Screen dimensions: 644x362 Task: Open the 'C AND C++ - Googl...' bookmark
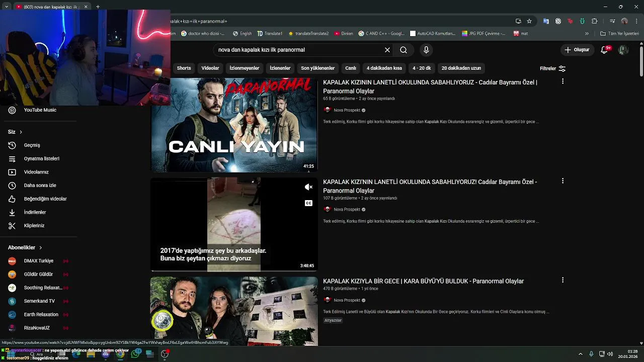[x=382, y=34]
